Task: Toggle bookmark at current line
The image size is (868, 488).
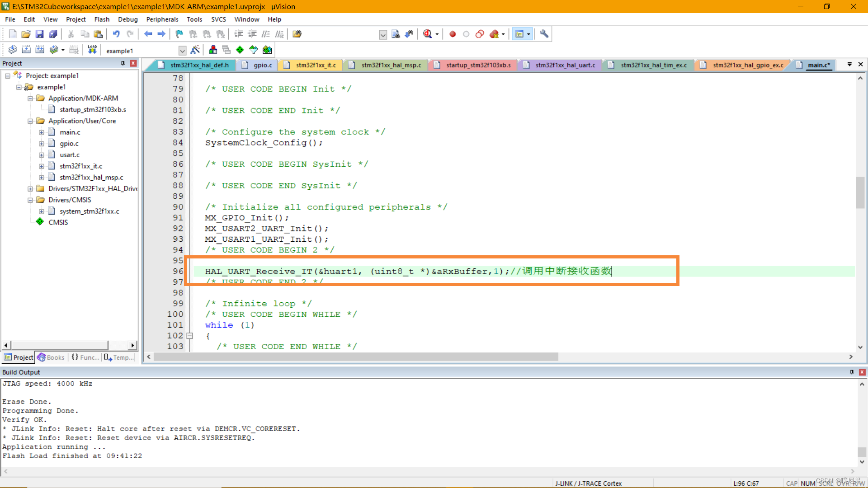Action: pyautogui.click(x=179, y=34)
